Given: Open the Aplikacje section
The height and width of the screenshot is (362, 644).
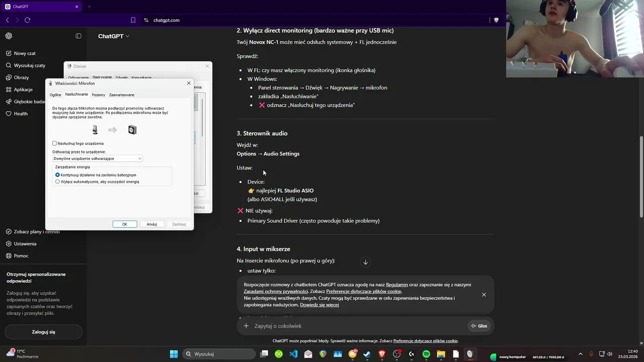Looking at the screenshot, I should click(23, 89).
